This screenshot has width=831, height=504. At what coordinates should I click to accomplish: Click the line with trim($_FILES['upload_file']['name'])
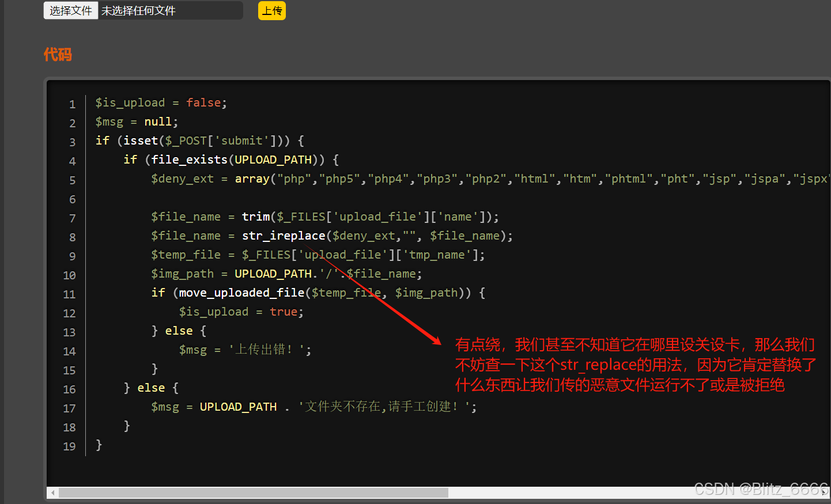(325, 217)
